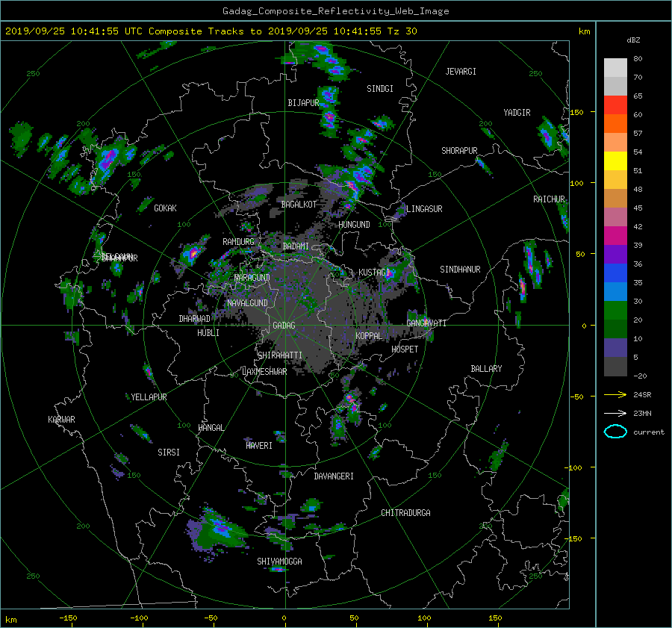The image size is (672, 628).
Task: Click the '-20' value at dBZ scale bottom
Action: (x=640, y=376)
